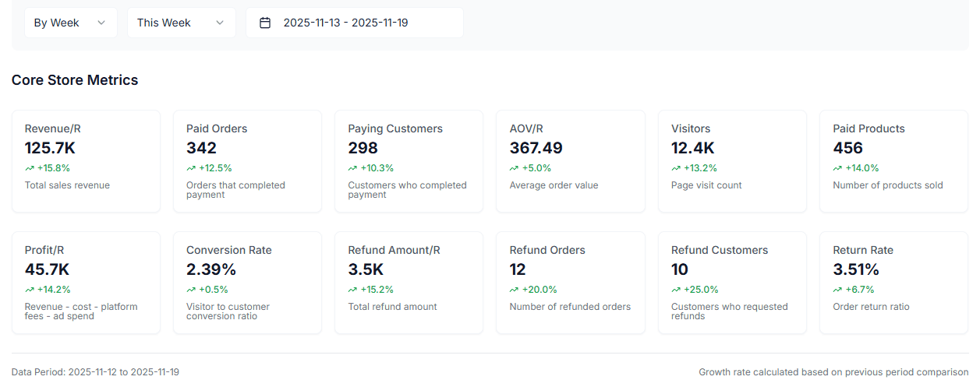Click the By Week chevron arrow
Viewport: 980px width, 387px height.
(x=101, y=23)
